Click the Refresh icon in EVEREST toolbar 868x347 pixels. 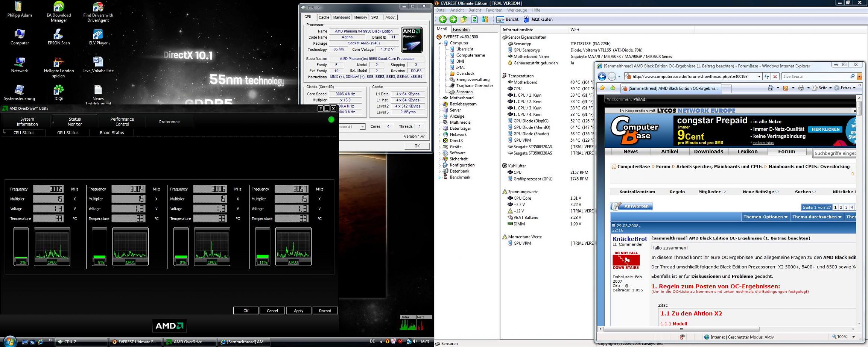click(x=474, y=19)
